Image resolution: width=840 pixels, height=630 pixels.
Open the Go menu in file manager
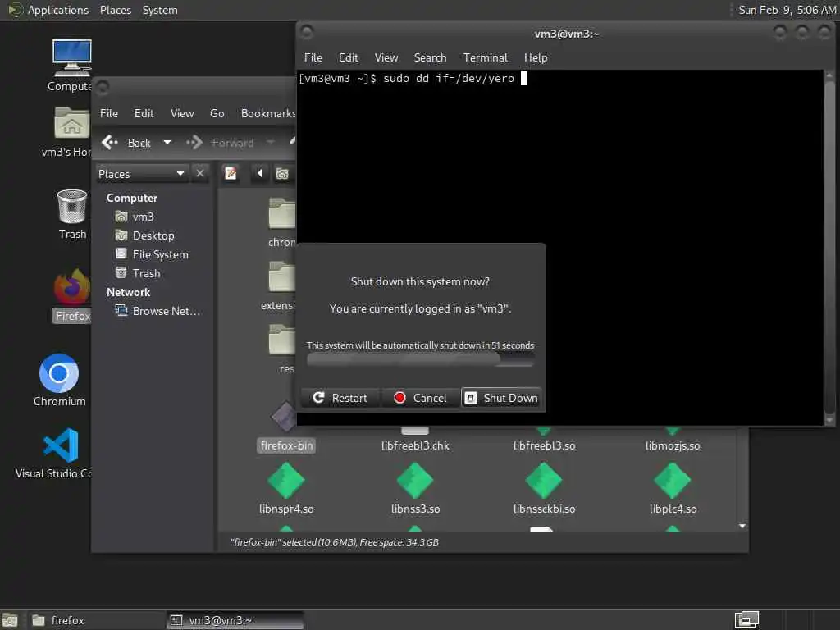[217, 113]
